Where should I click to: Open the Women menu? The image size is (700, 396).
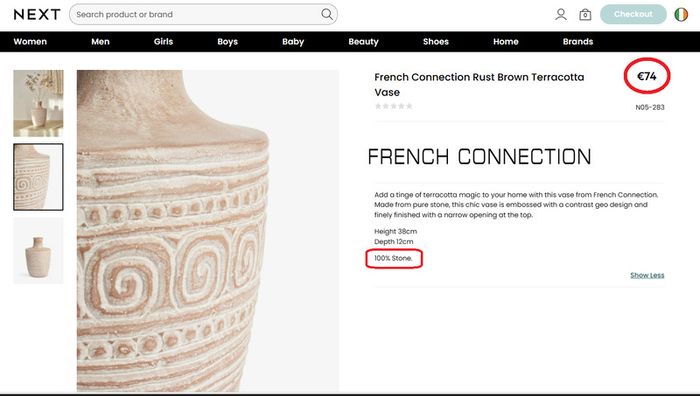pos(30,42)
